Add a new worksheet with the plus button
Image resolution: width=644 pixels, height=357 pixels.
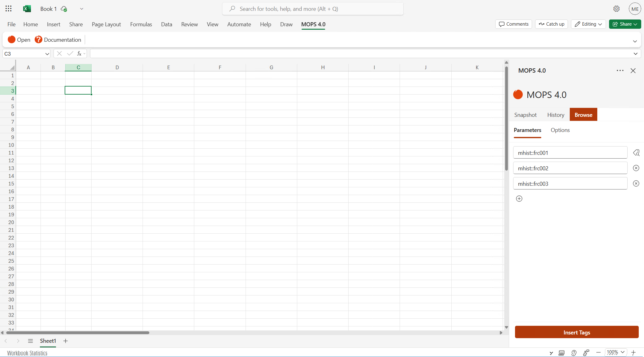[x=65, y=341]
